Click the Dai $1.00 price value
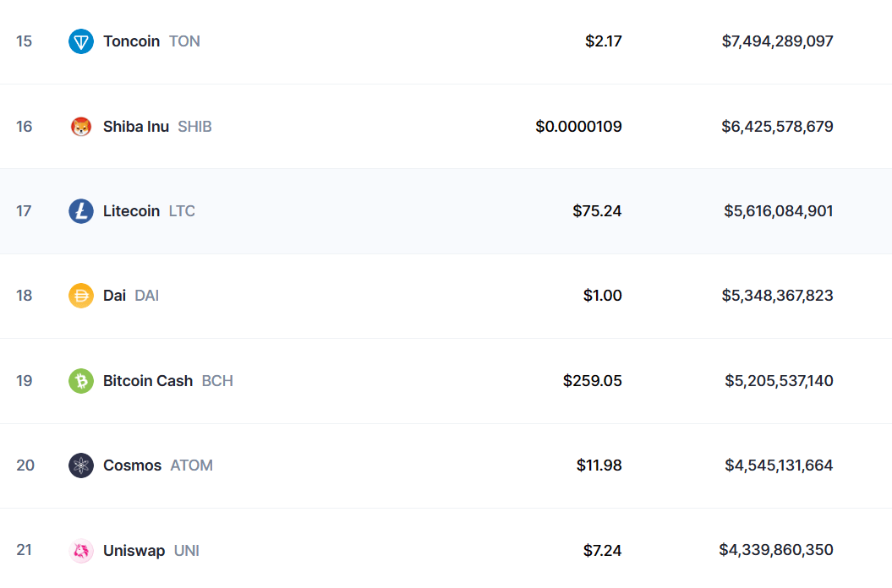 (603, 296)
